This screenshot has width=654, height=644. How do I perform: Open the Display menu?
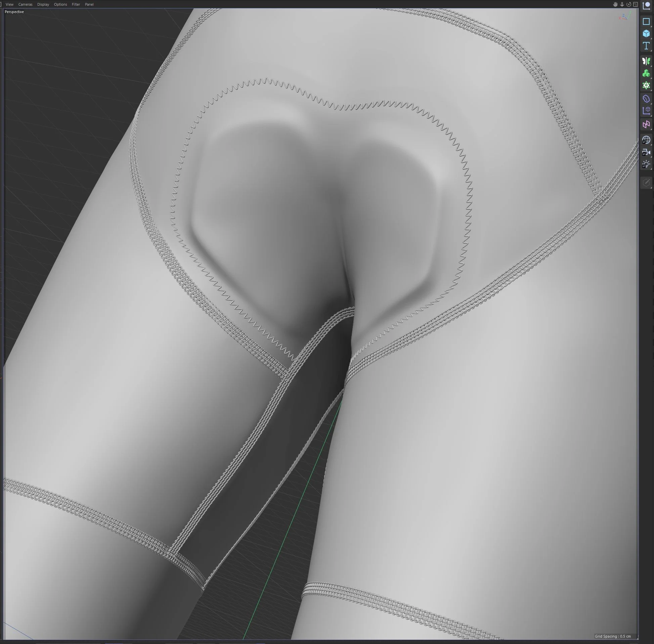pos(43,4)
